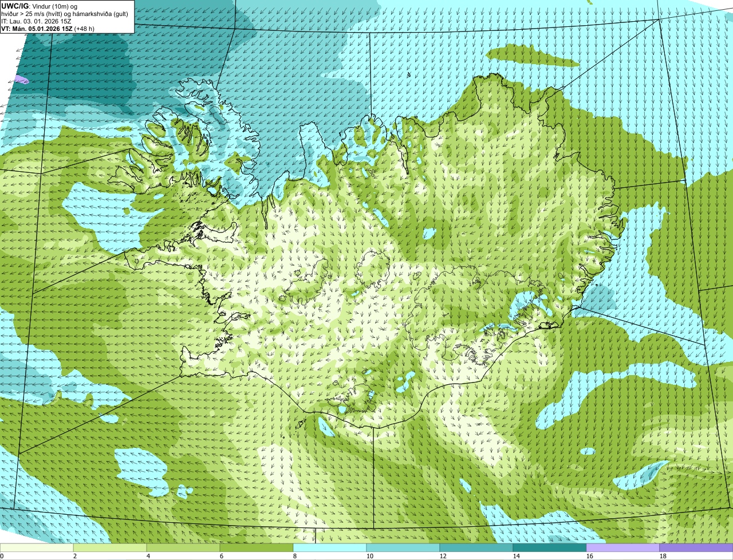Click the legend scale label '12'
Screen dimensions: 733x560
[443, 556]
